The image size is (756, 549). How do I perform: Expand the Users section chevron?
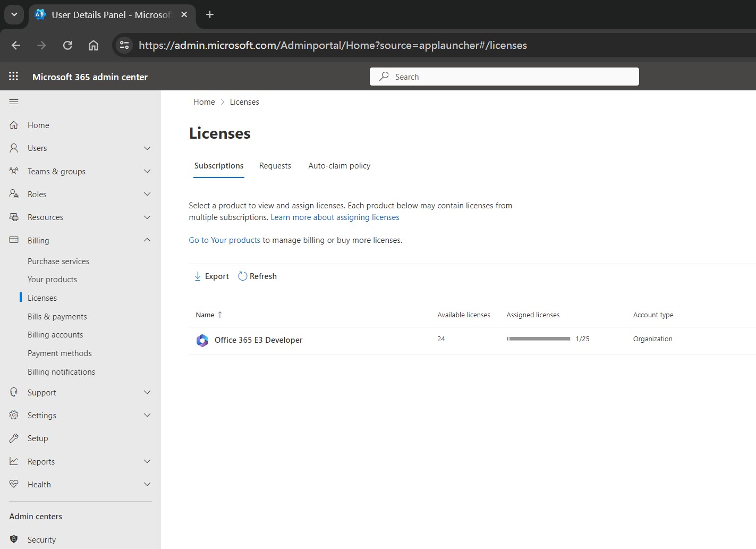point(147,148)
